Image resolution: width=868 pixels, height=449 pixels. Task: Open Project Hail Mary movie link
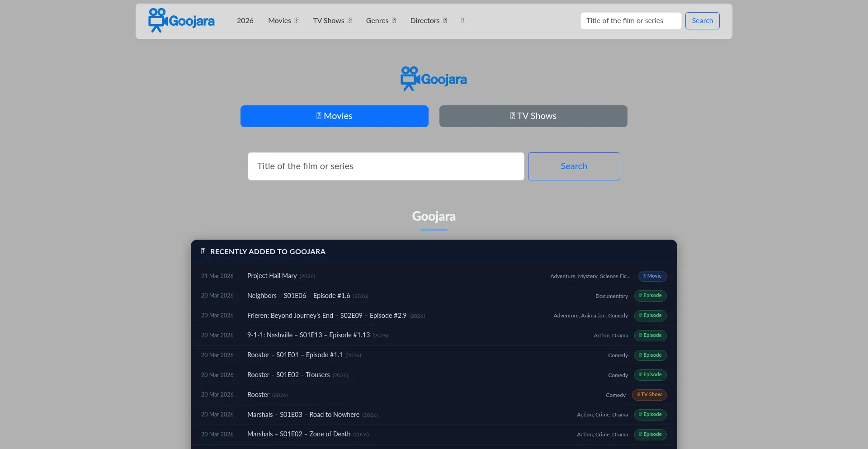click(272, 276)
